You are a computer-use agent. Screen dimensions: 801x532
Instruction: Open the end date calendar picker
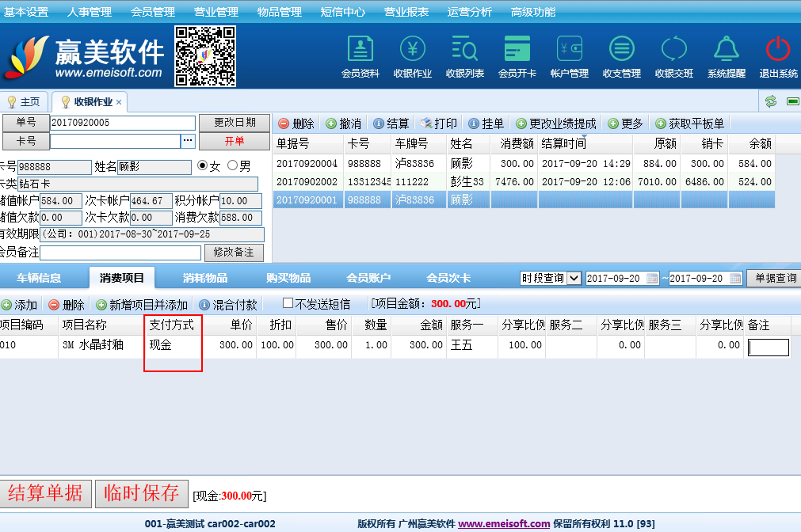click(x=735, y=279)
